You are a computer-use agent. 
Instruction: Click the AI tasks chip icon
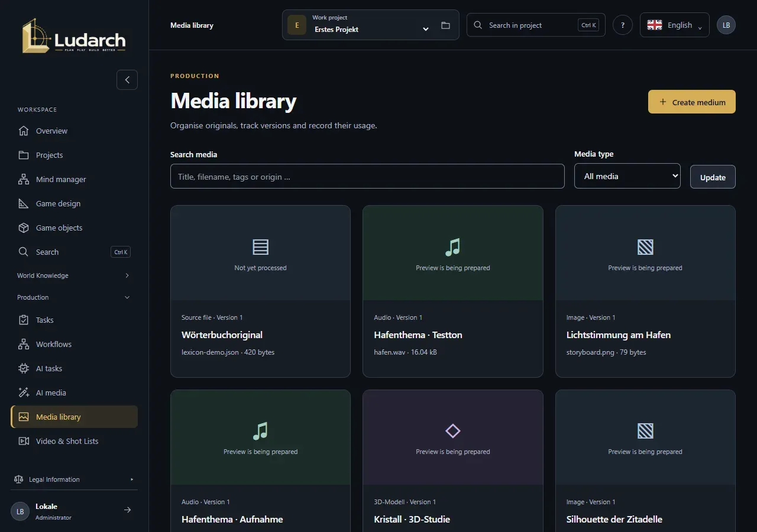[24, 368]
